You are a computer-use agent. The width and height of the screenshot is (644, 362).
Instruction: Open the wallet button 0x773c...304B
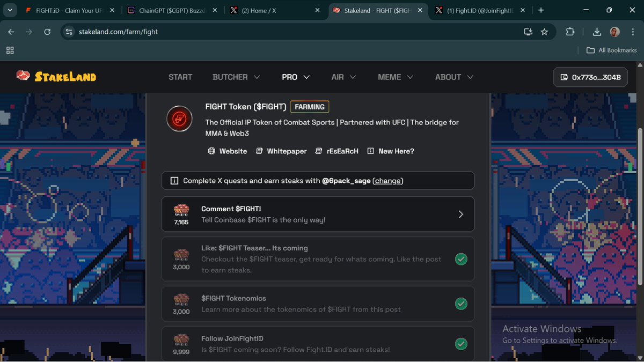pos(591,77)
